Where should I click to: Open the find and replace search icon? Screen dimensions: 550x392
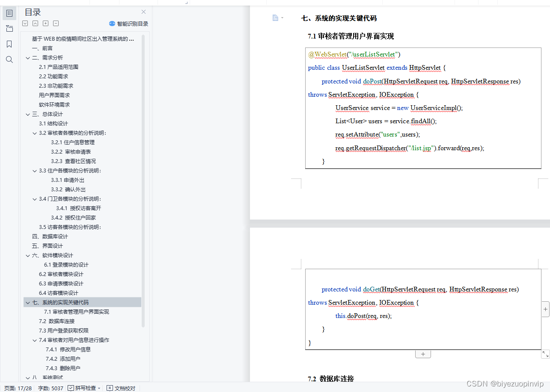(9, 59)
